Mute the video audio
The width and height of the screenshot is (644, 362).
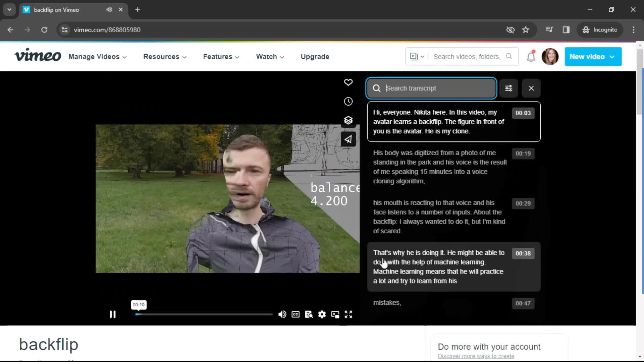point(282,314)
